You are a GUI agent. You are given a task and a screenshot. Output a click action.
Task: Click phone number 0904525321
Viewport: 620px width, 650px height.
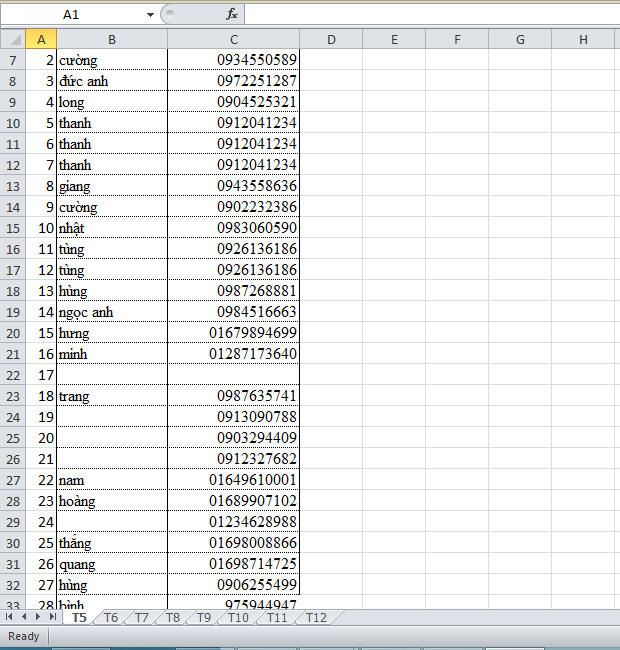[234, 102]
